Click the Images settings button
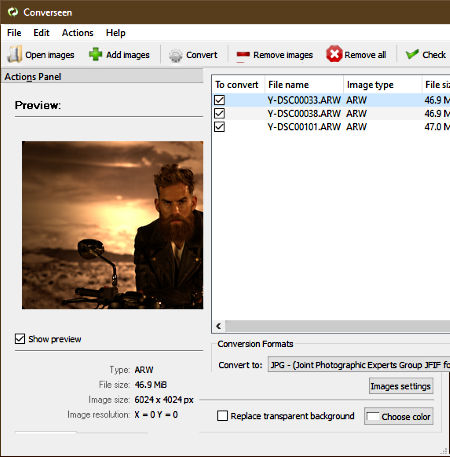Screen dimensions: 450x457 click(x=401, y=386)
